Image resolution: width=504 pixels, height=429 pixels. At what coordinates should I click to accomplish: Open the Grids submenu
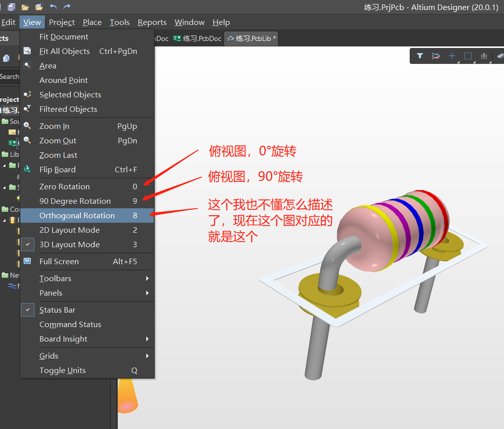click(x=48, y=356)
